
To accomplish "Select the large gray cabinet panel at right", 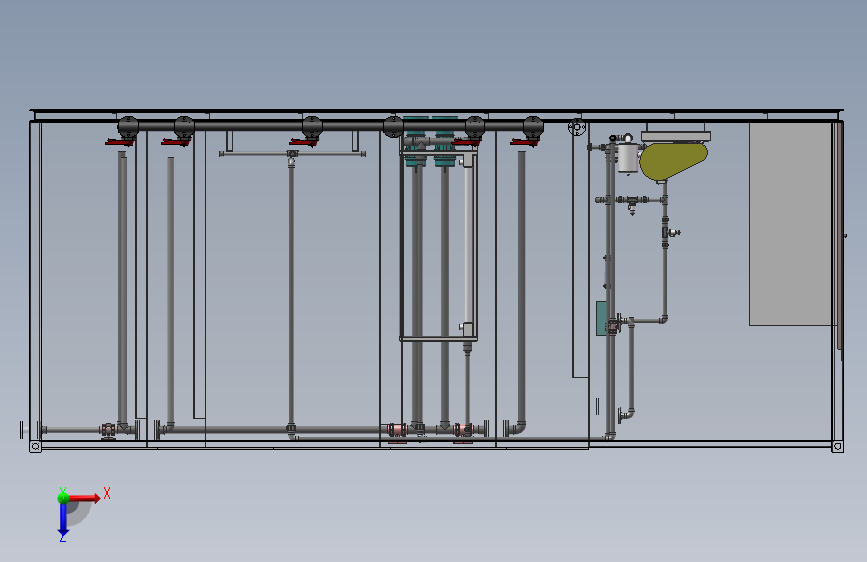I will [x=791, y=223].
